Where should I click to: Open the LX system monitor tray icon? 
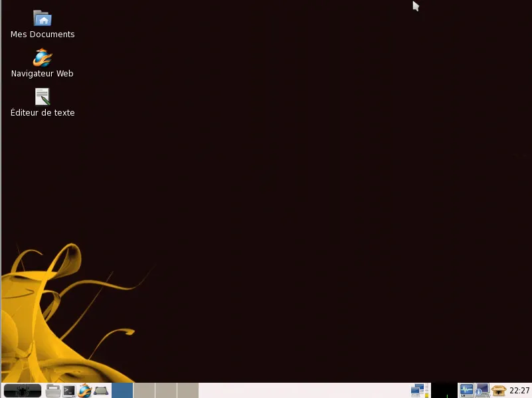[x=467, y=391]
